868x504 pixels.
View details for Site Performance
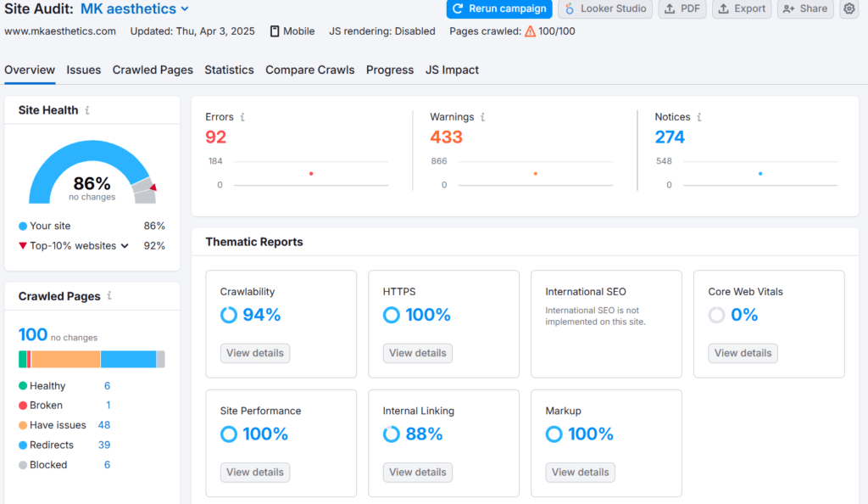point(254,473)
